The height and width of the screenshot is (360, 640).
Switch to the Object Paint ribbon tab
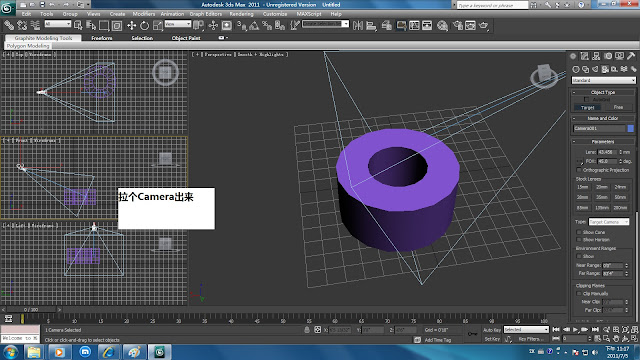[x=186, y=38]
